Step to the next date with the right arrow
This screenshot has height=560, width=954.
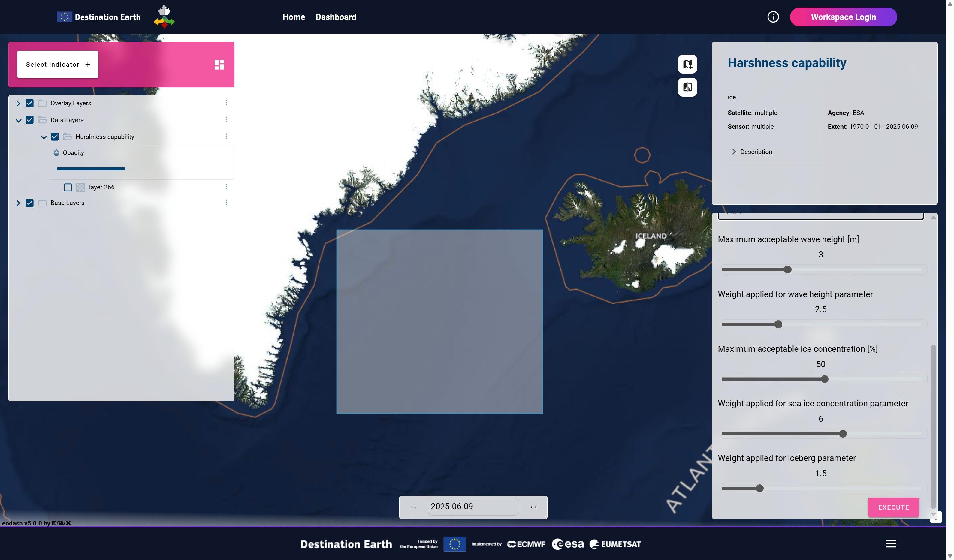tap(533, 507)
